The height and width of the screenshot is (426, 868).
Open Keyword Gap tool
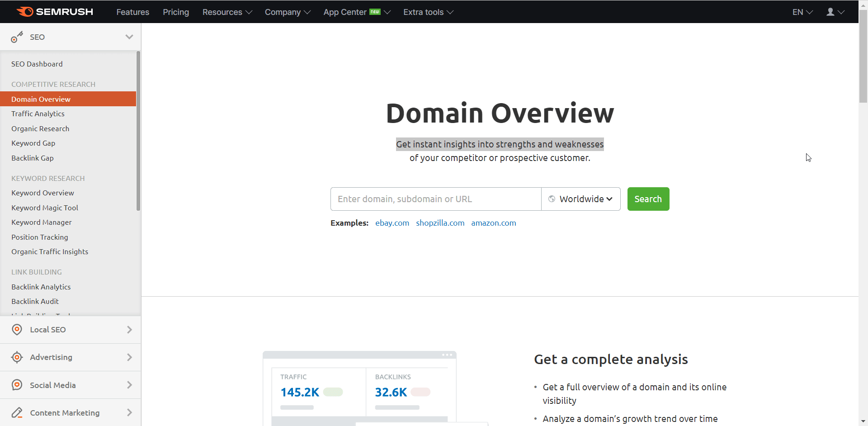coord(33,143)
